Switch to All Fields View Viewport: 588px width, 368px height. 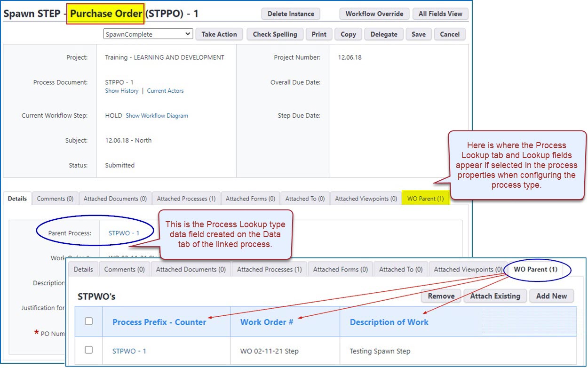pos(440,14)
